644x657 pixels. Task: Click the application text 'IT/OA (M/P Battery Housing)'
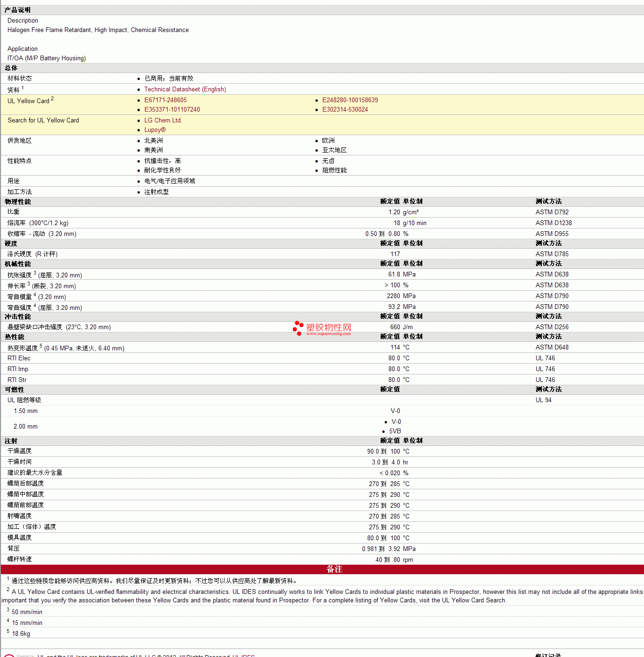(x=47, y=58)
